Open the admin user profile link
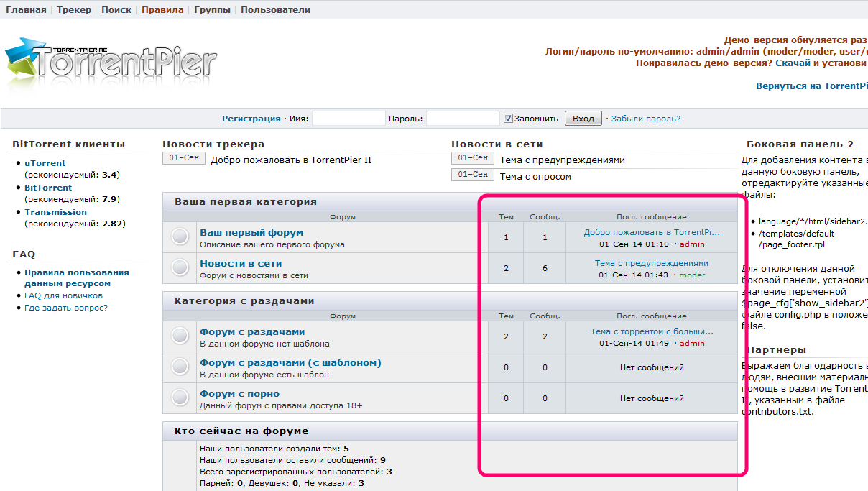The width and height of the screenshot is (868, 491). (x=692, y=244)
